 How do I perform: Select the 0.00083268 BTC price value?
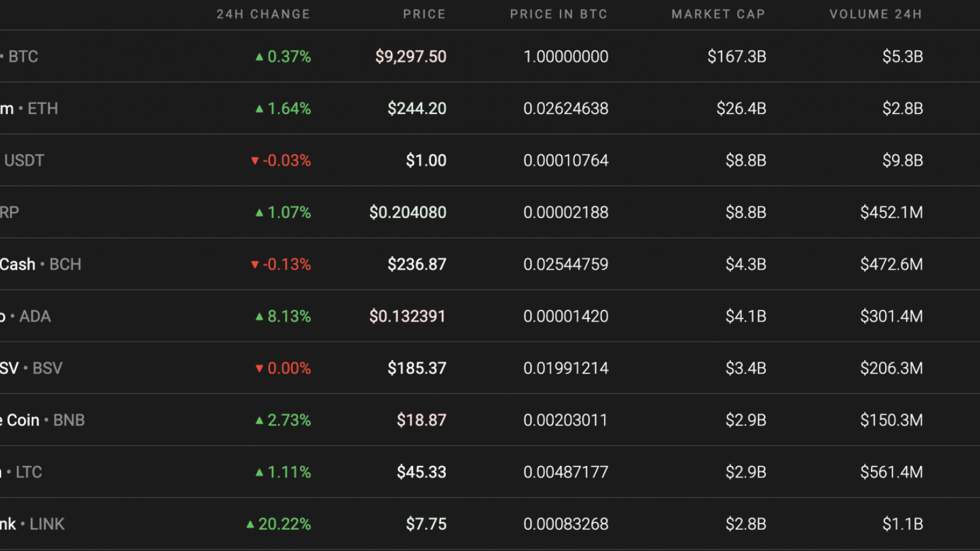[566, 525]
